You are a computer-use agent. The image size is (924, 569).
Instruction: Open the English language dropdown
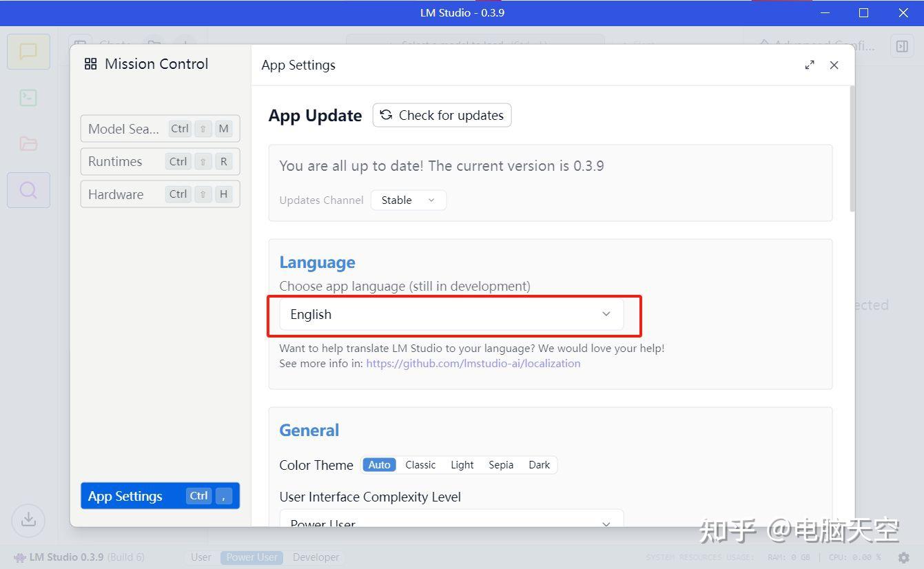451,314
